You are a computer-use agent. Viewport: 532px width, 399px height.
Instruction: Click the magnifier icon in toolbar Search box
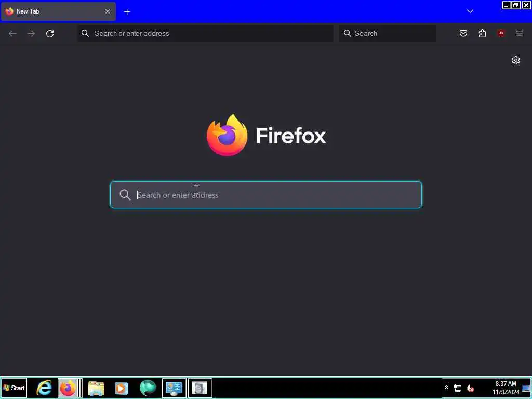348,33
